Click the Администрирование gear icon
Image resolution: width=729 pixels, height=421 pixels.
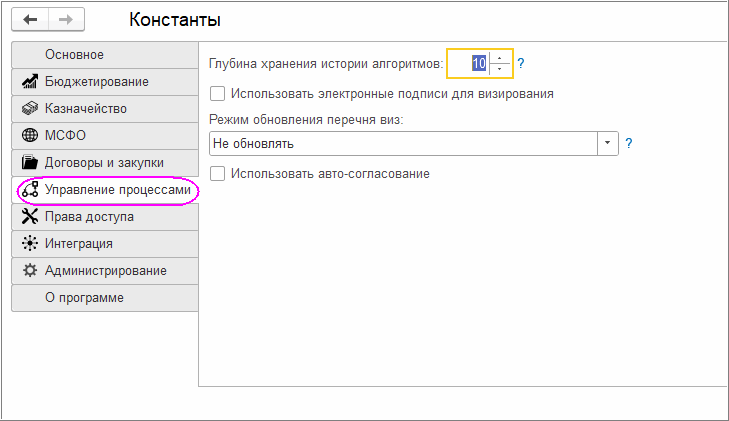pyautogui.click(x=30, y=271)
